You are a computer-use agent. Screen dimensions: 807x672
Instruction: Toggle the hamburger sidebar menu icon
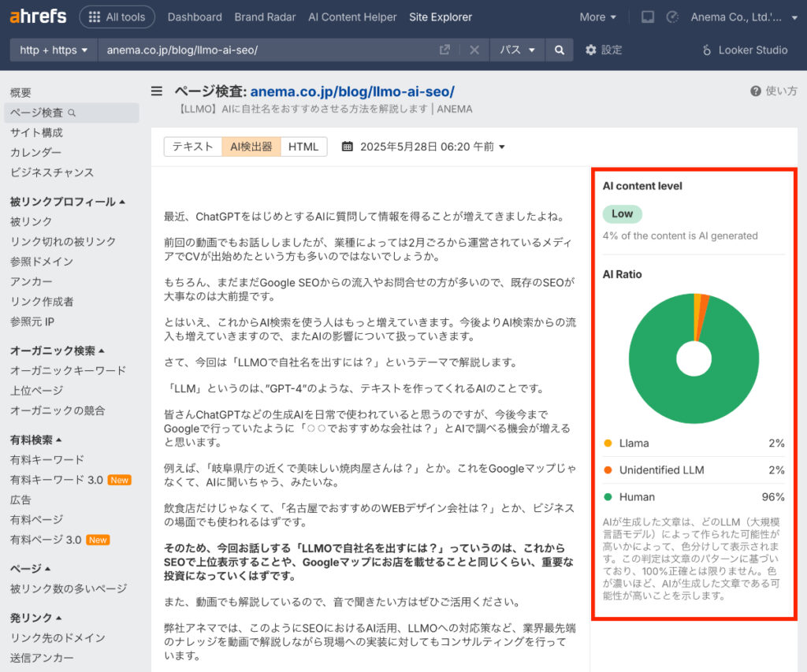click(x=157, y=91)
